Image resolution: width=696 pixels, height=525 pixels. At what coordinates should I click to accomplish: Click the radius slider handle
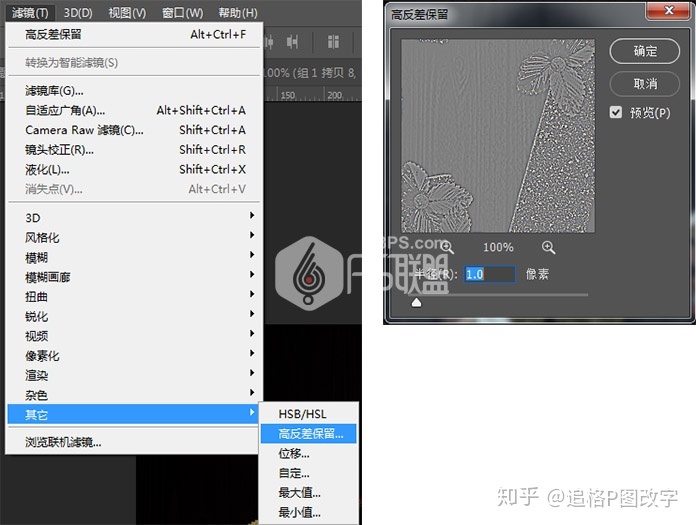coord(416,302)
